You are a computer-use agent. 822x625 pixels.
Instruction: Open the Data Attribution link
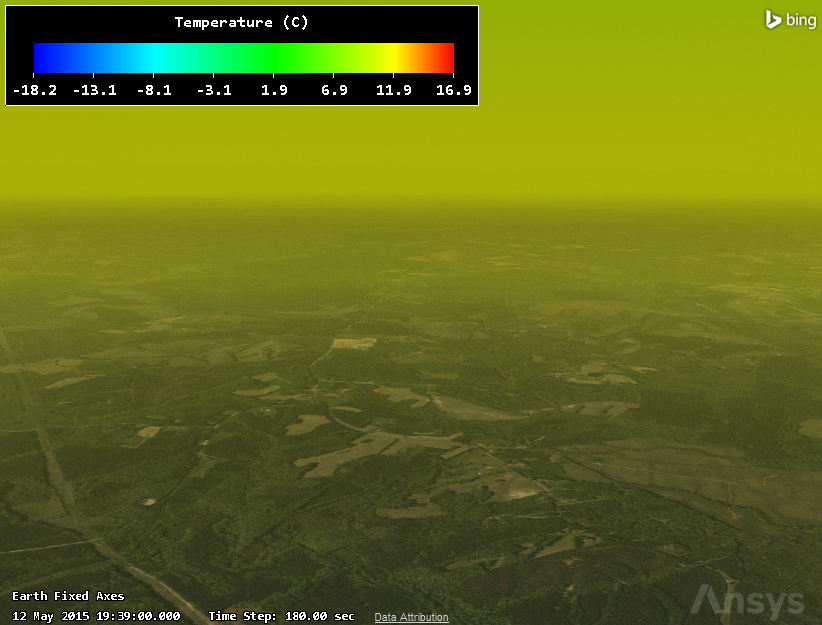coord(411,618)
